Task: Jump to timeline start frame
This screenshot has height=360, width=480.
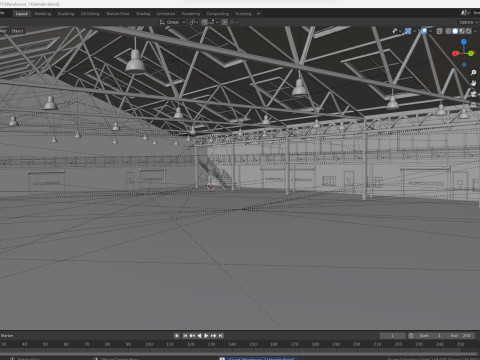Action: pos(185,336)
